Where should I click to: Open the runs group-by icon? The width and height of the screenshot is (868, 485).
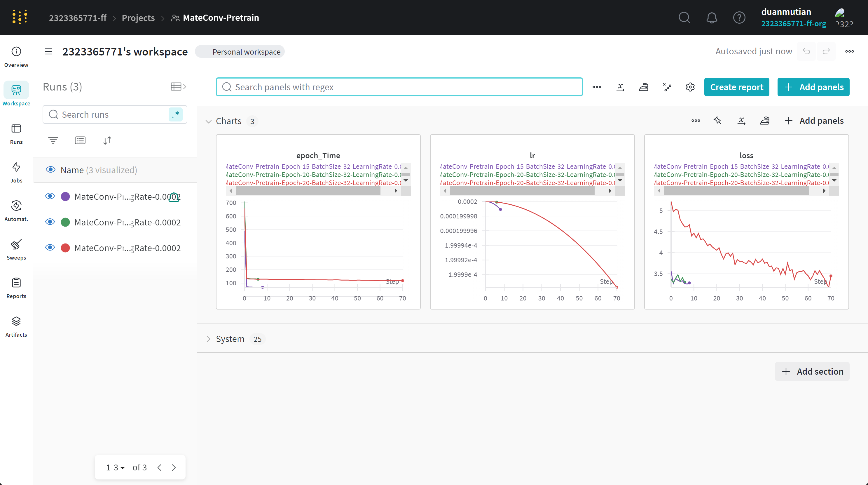(80, 140)
